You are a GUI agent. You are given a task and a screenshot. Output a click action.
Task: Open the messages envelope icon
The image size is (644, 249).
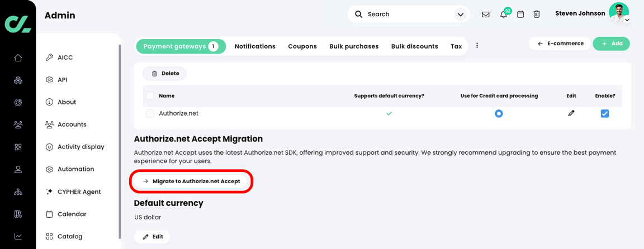point(485,15)
